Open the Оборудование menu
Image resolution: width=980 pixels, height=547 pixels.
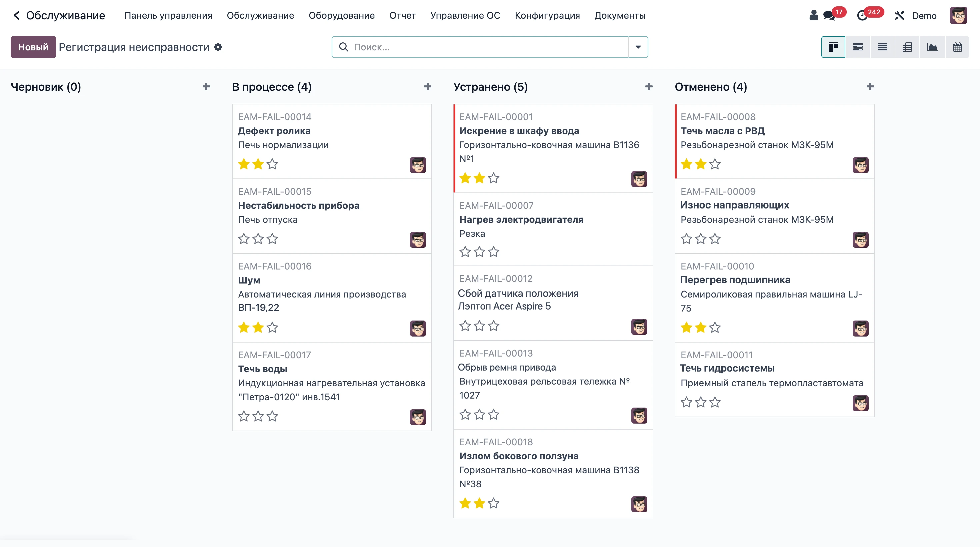[342, 16]
